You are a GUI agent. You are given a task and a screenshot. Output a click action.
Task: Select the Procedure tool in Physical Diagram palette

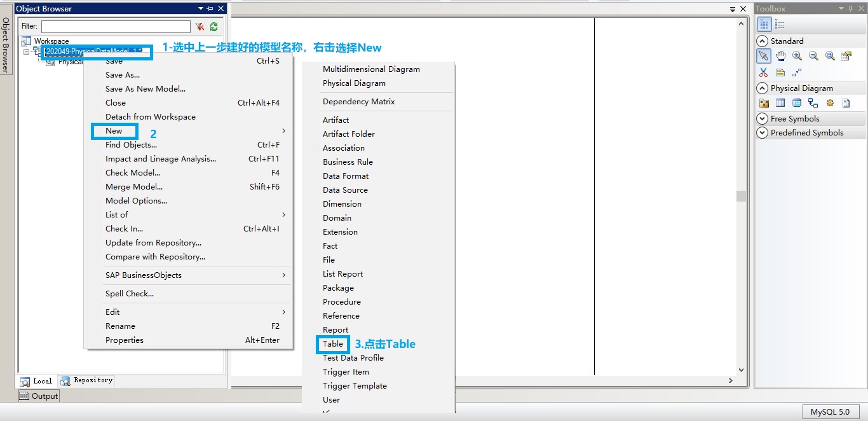(830, 103)
